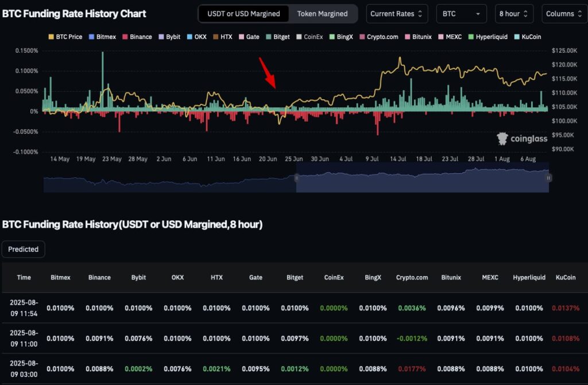Toggle Bitget legend series
The height and width of the screenshot is (385, 588).
(x=278, y=37)
